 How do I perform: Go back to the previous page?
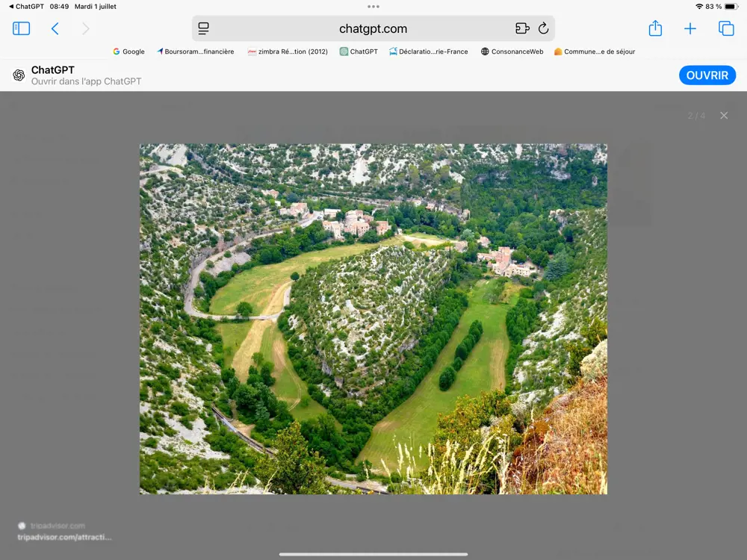coord(55,28)
